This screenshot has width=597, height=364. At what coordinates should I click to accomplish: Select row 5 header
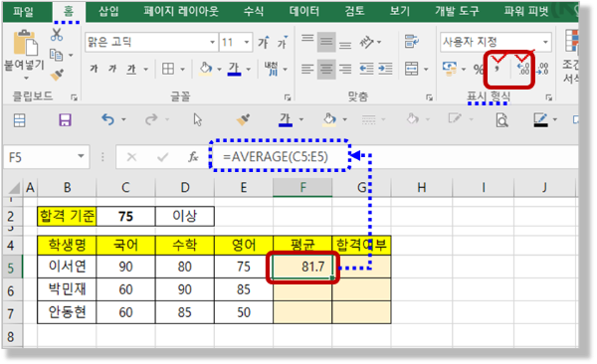11,268
